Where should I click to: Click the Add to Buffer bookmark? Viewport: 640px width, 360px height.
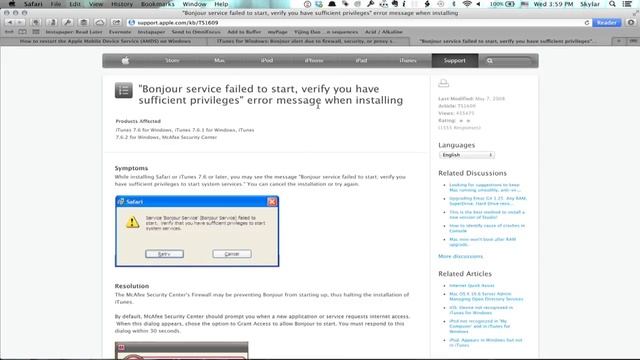(244, 32)
